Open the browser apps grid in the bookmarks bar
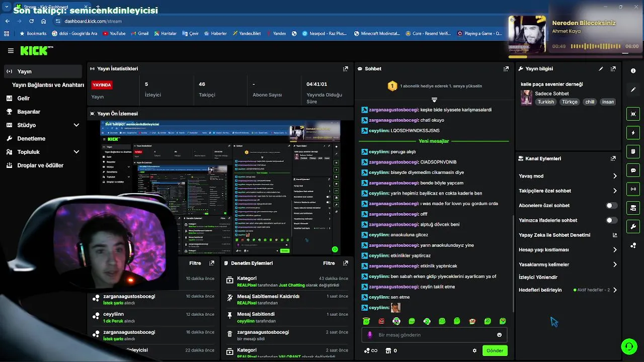This screenshot has width=644, height=362. point(7,34)
